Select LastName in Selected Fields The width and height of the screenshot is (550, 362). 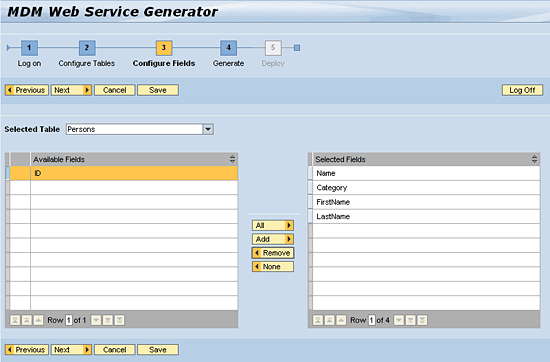tap(426, 216)
